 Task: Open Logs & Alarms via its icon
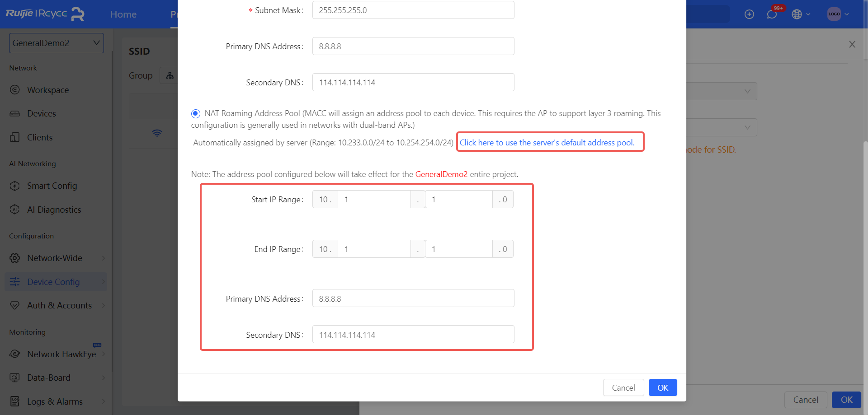click(15, 401)
